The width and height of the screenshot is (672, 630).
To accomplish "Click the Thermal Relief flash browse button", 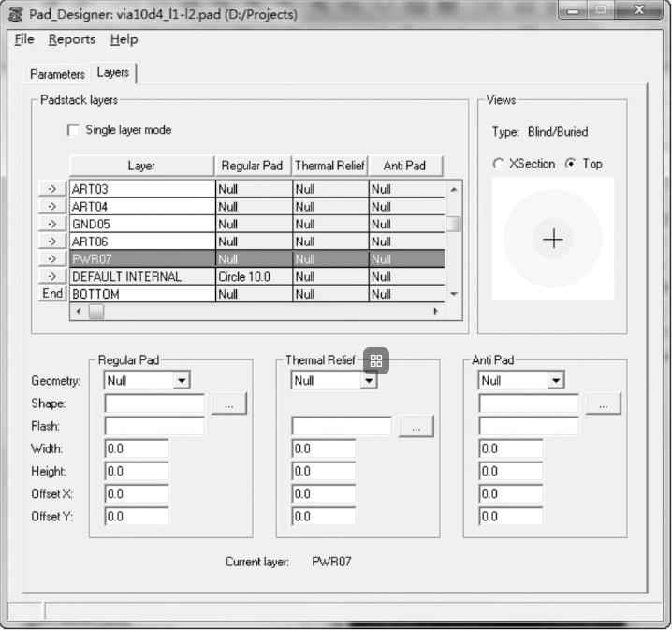I will pos(416,427).
